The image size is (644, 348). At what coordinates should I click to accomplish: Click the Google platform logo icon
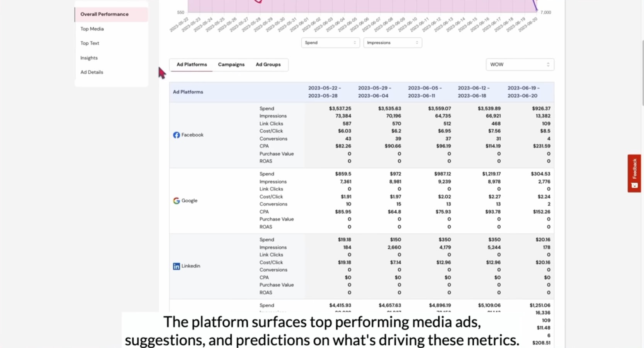[x=176, y=201]
